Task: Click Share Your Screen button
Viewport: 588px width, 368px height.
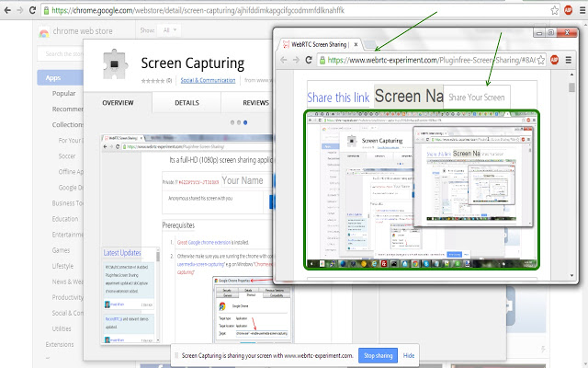Action: 477,98
